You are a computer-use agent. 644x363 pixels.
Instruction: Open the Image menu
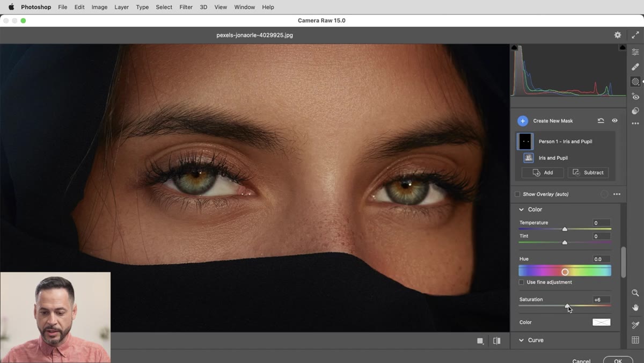[99, 7]
